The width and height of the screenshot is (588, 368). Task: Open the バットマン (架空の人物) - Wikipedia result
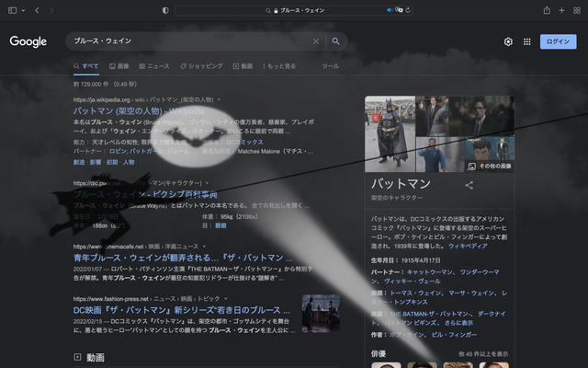tap(139, 111)
